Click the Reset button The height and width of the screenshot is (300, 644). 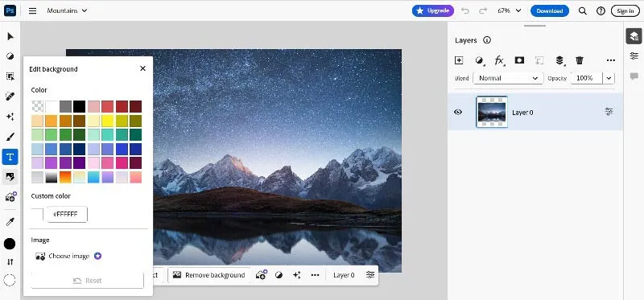pos(87,281)
